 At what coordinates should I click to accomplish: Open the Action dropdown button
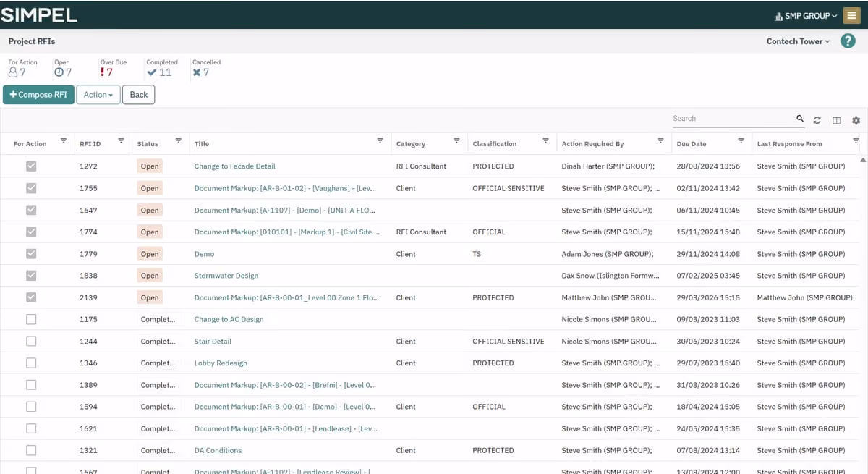[x=98, y=95]
